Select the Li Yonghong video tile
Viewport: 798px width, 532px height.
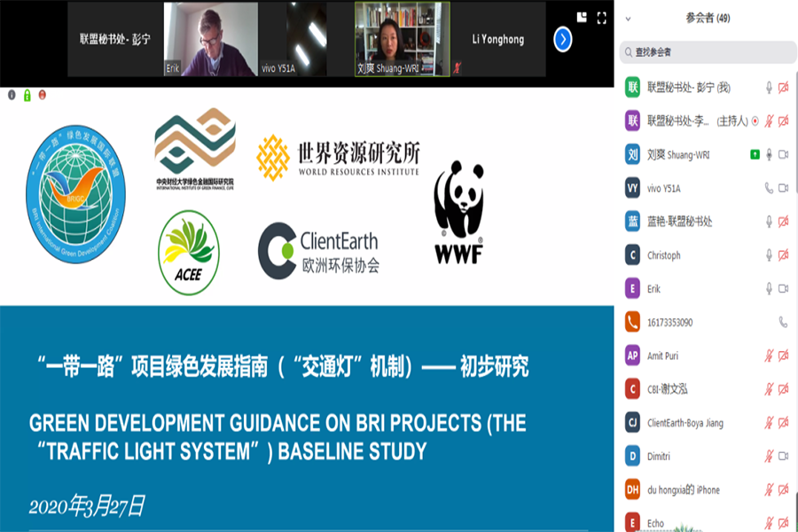pos(497,39)
